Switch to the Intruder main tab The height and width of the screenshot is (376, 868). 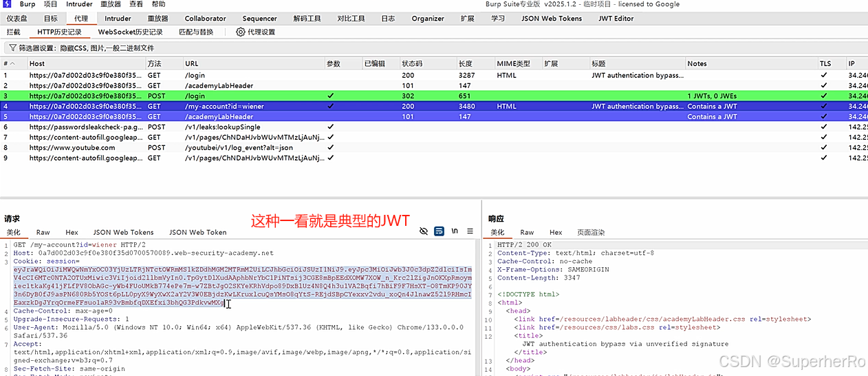(x=118, y=19)
